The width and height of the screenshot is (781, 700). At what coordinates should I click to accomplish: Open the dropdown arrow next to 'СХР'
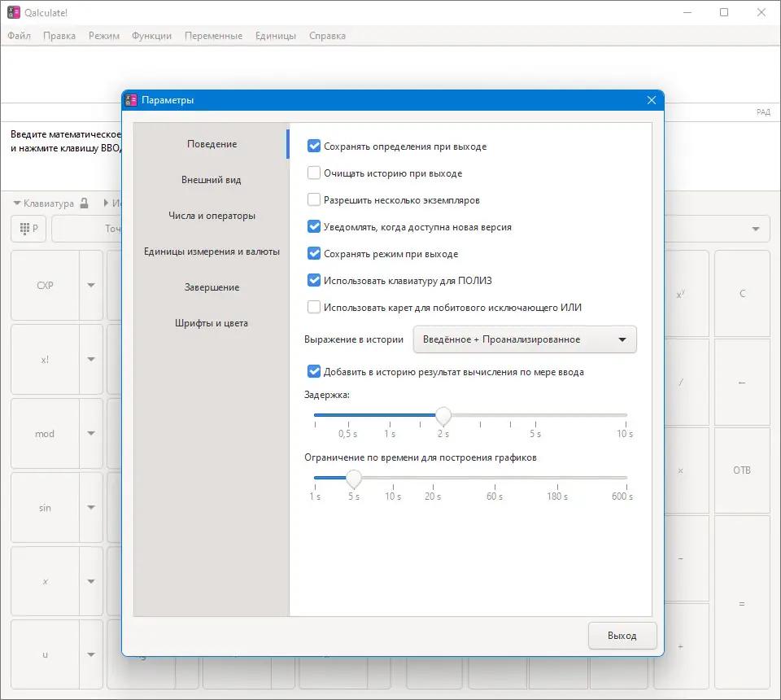point(91,286)
